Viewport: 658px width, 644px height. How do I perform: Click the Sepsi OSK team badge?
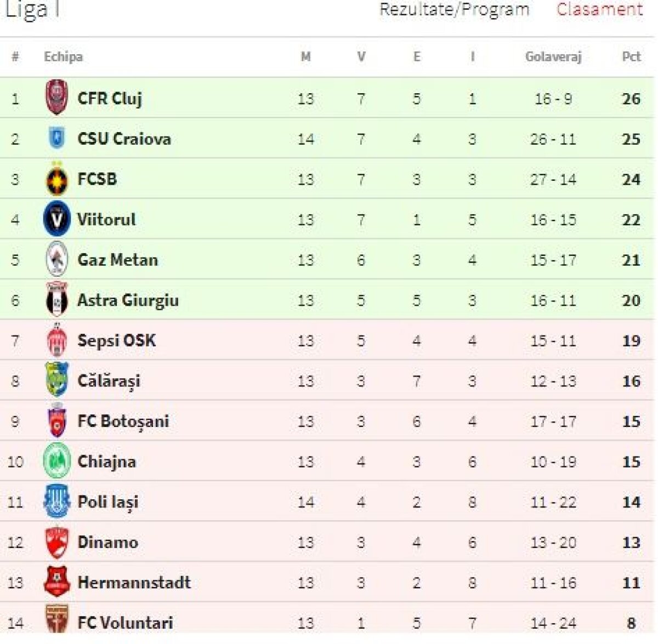click(x=56, y=340)
